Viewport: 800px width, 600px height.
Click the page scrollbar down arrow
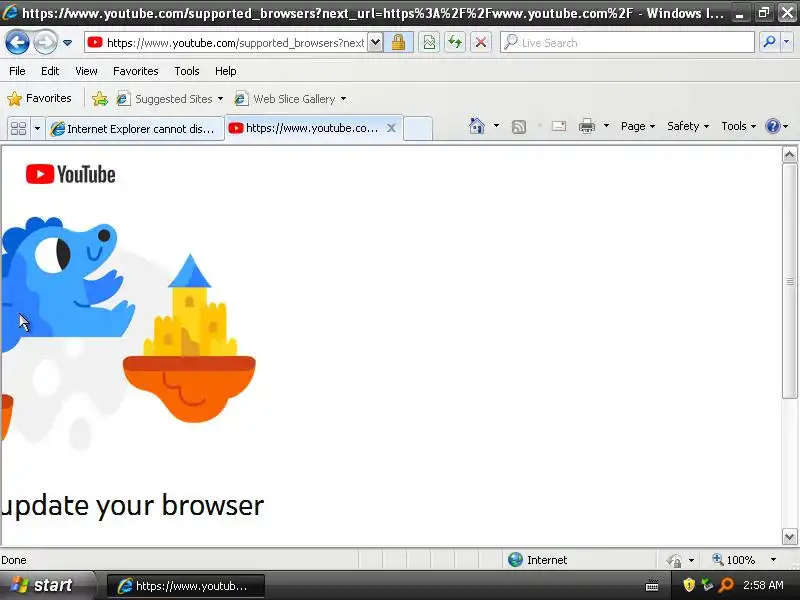[789, 536]
